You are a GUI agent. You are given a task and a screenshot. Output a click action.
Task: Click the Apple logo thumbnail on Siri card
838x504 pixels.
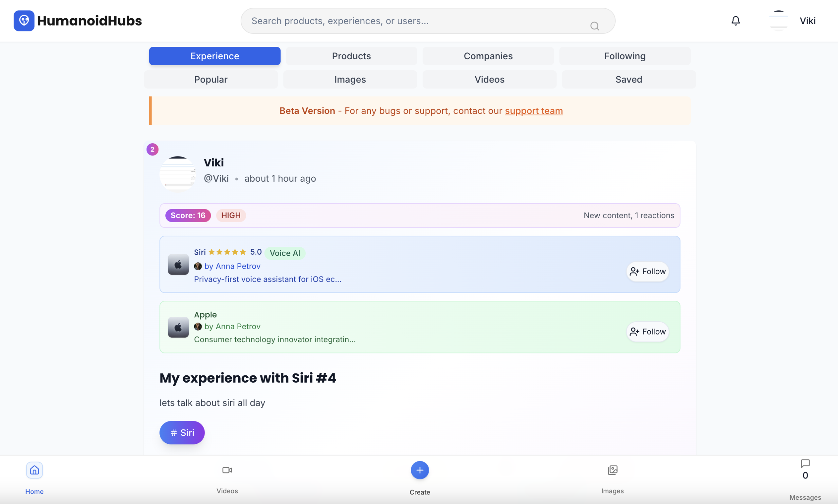(x=178, y=264)
